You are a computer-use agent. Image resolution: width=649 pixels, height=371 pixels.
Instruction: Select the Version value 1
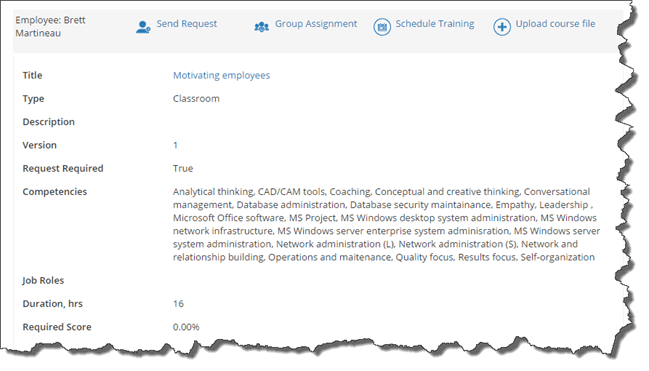tap(175, 145)
